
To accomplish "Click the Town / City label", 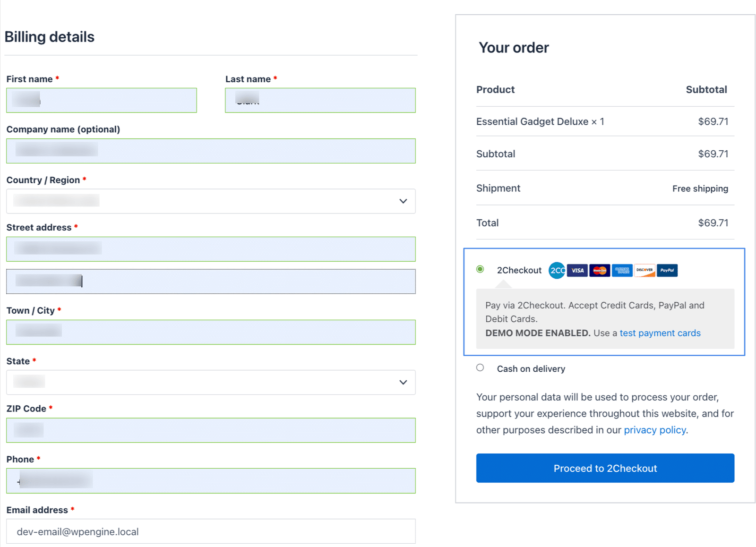I will (31, 311).
